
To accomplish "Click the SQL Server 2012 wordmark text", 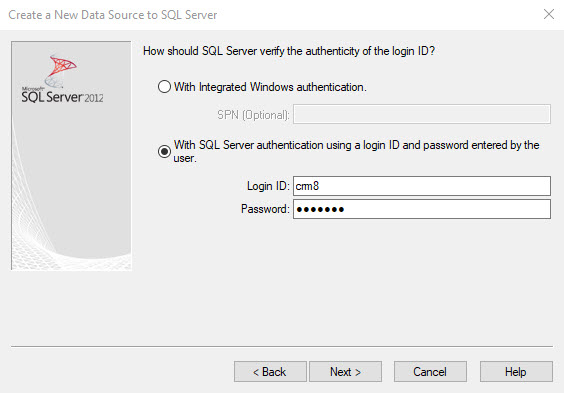I will point(62,97).
